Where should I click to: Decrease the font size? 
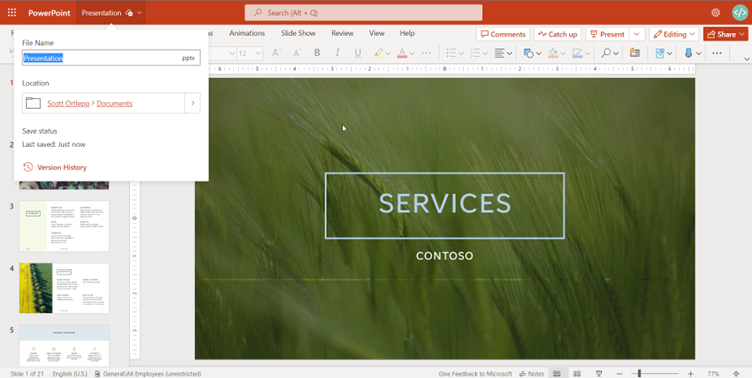[x=296, y=53]
